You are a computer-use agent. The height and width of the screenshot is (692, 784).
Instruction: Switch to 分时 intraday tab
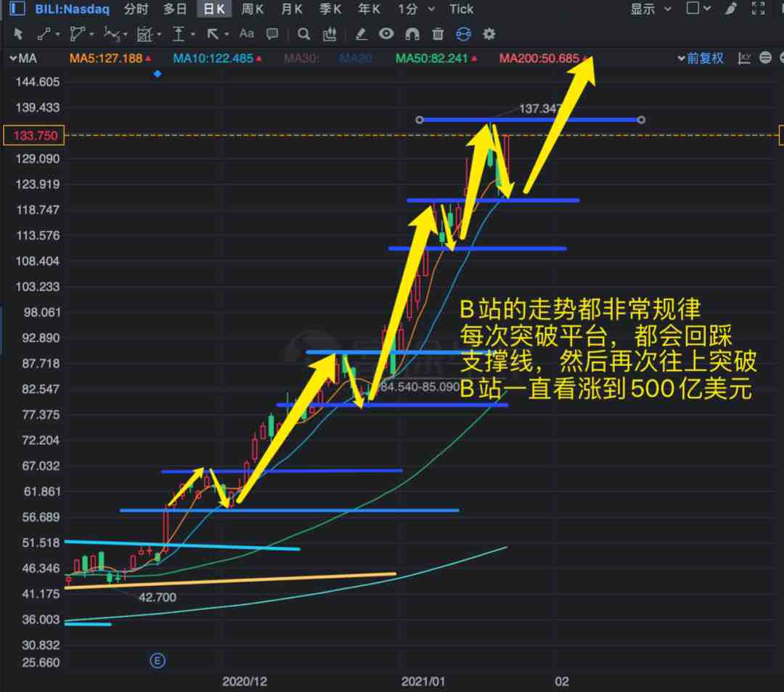[x=136, y=9]
